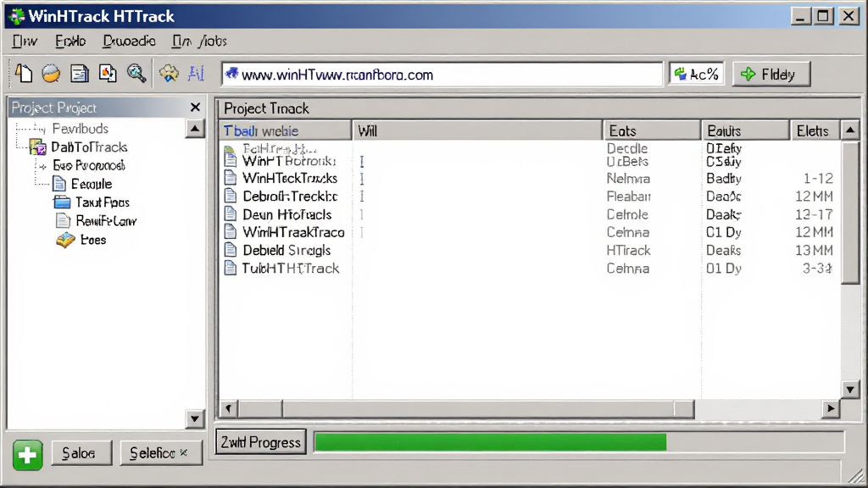Screen dimensions: 868x488
Task: Select the Taut Foos tree item
Action: (x=103, y=202)
